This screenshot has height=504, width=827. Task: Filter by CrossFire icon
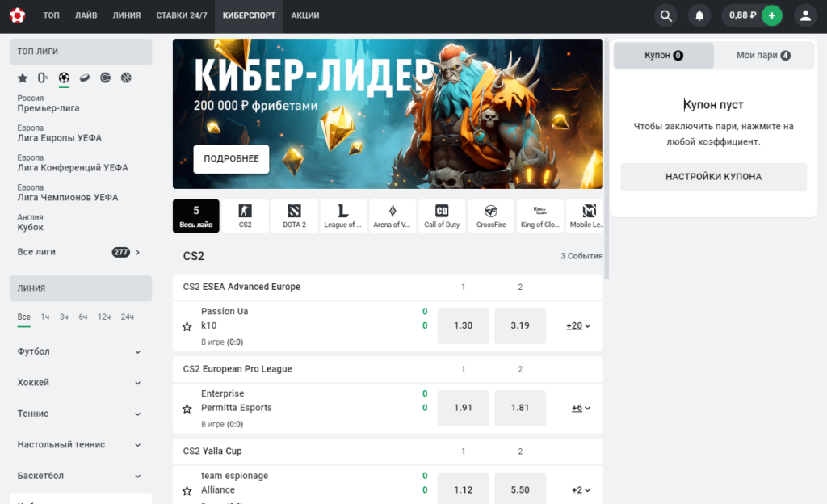(x=491, y=216)
